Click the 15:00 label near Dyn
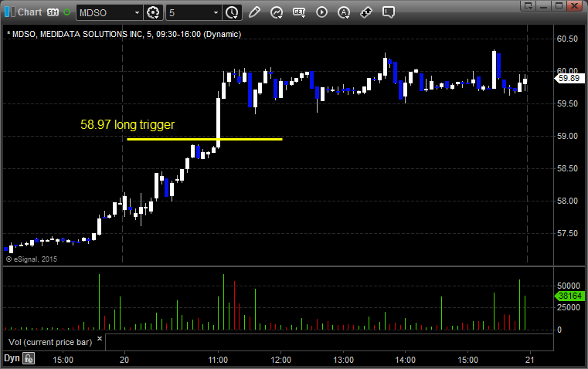Image resolution: width=588 pixels, height=369 pixels. (x=63, y=360)
